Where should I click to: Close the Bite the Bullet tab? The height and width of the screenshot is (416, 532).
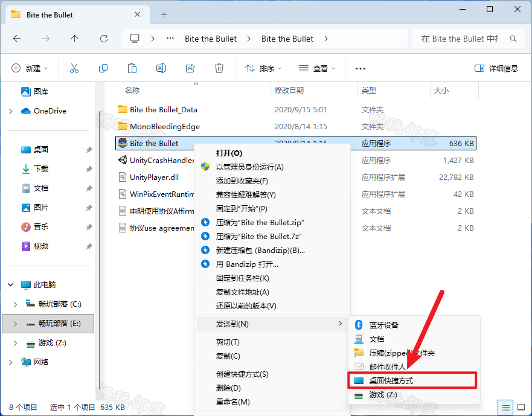[x=138, y=14]
